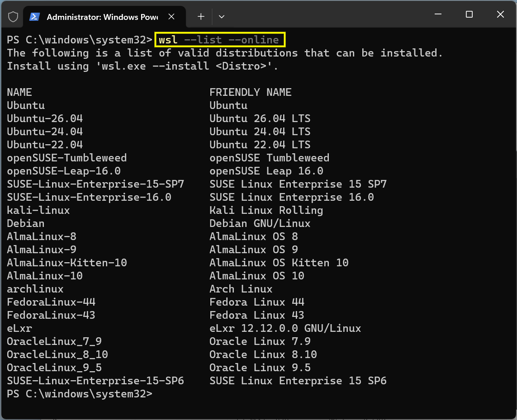Click 'openSUSE-Leap-16.0' in the NAME column
The width and height of the screenshot is (517, 420).
coord(64,171)
